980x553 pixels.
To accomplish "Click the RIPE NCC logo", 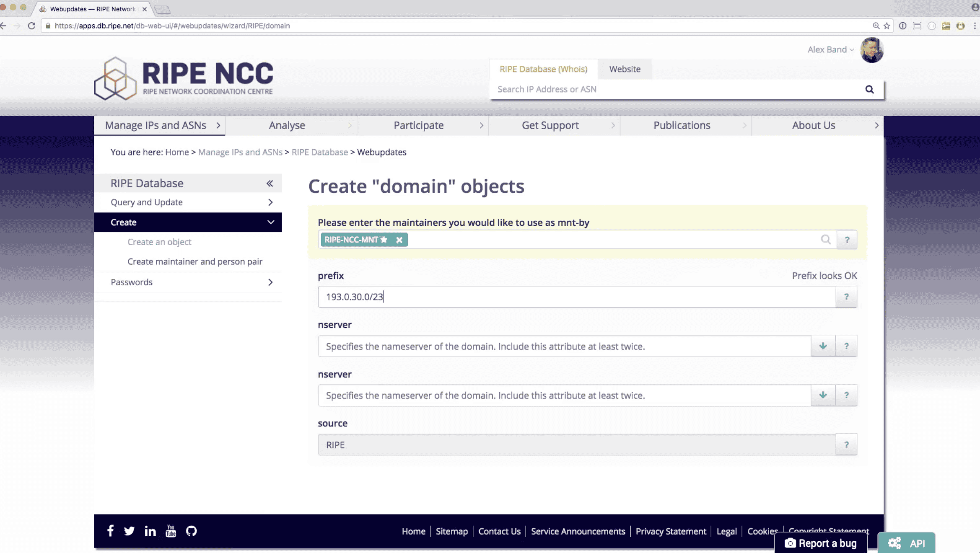I will coord(184,78).
